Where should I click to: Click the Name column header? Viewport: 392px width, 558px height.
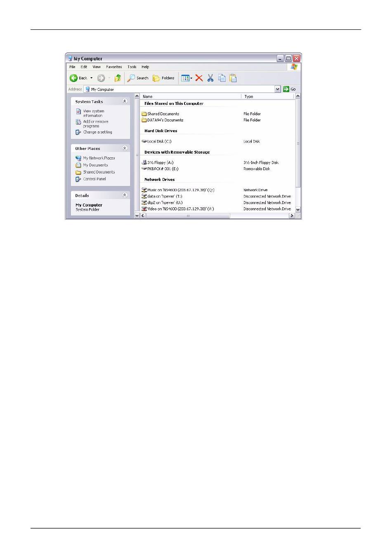coord(190,96)
